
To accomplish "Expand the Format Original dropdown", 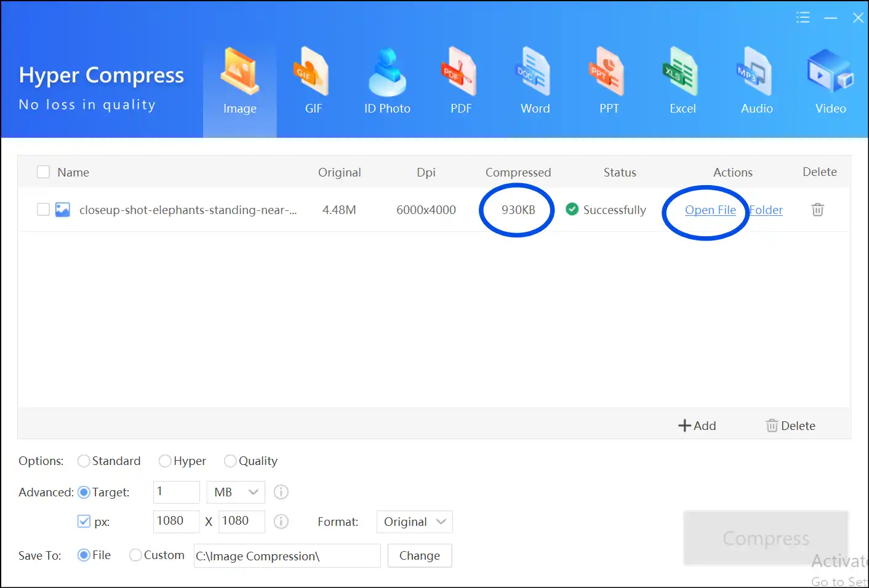I will tap(415, 522).
